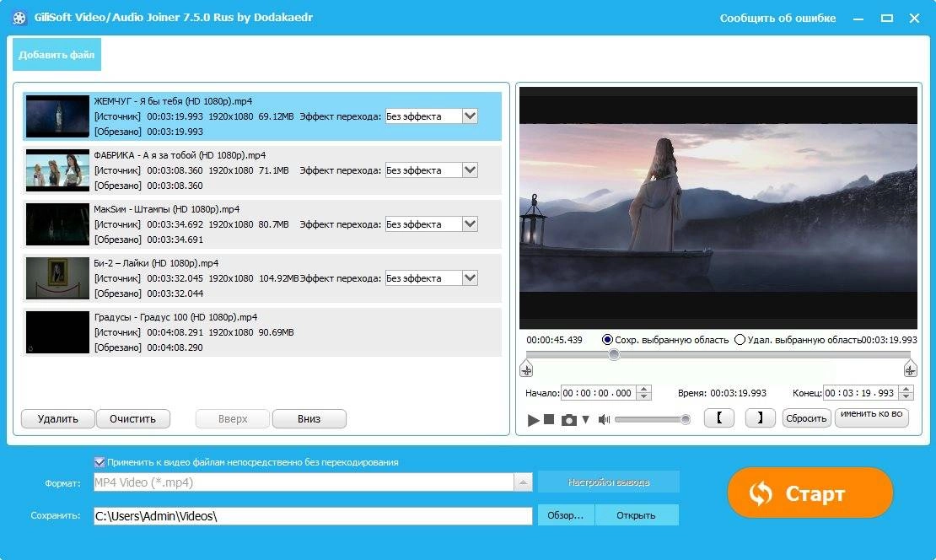Click file name 'Би-2 – Лайки (HD 1080p).mp4'

point(156,263)
